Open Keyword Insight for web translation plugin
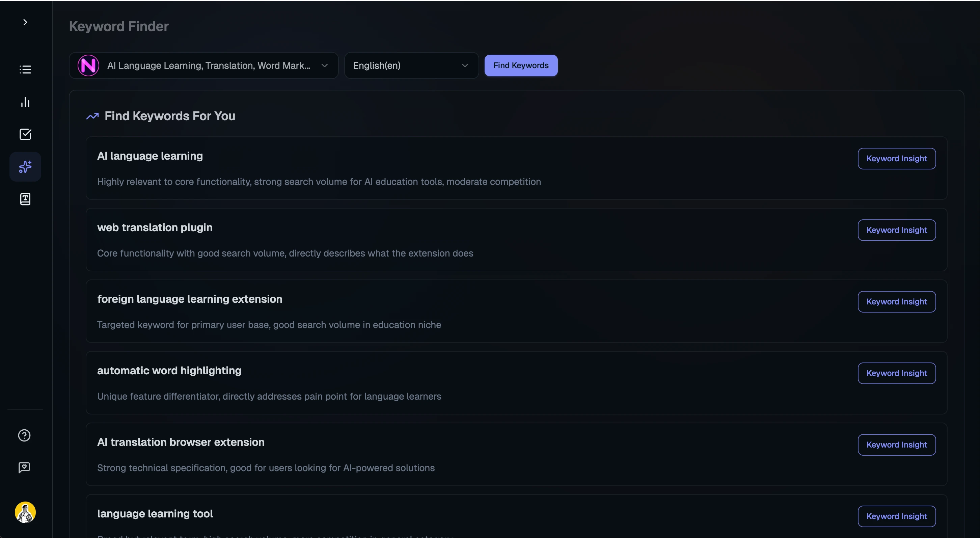Viewport: 980px width, 538px height. click(x=897, y=230)
